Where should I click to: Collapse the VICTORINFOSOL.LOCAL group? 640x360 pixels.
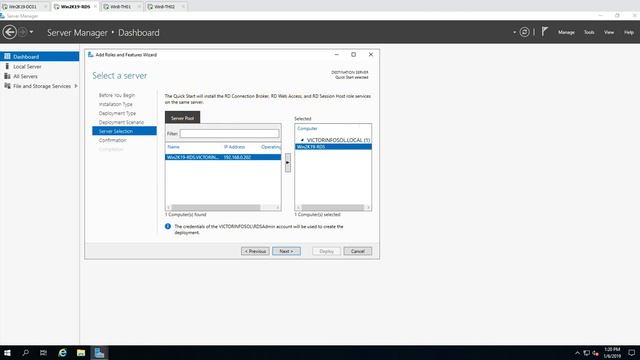(x=302, y=140)
